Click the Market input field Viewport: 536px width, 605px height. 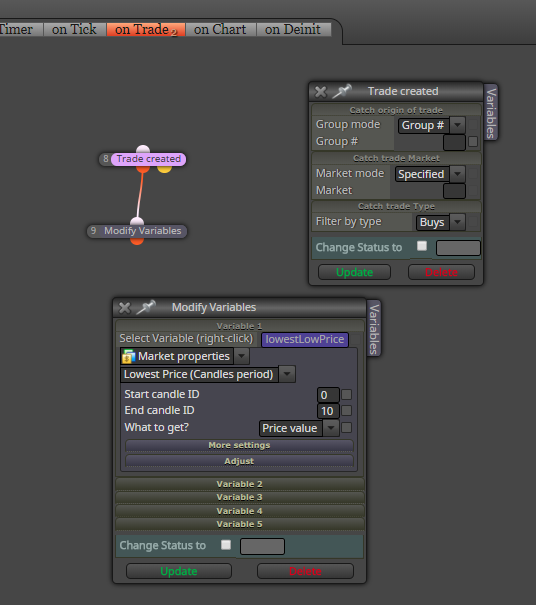click(454, 191)
